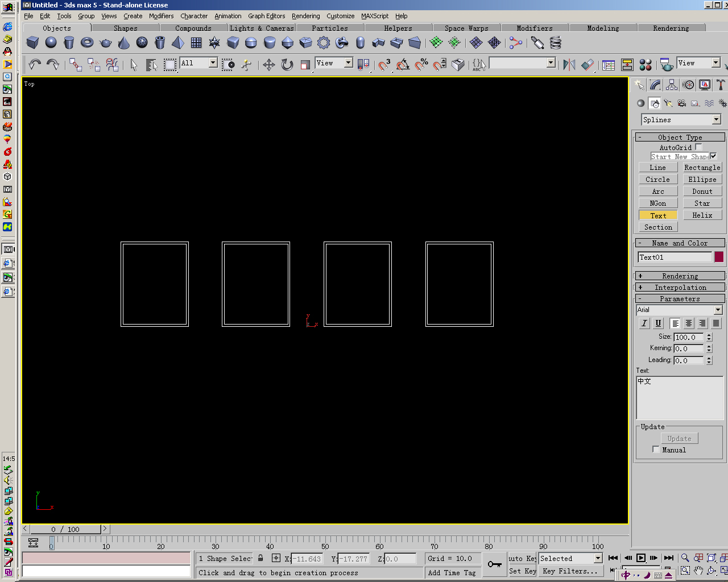
Task: Click the NGon shape button
Action: (x=657, y=203)
